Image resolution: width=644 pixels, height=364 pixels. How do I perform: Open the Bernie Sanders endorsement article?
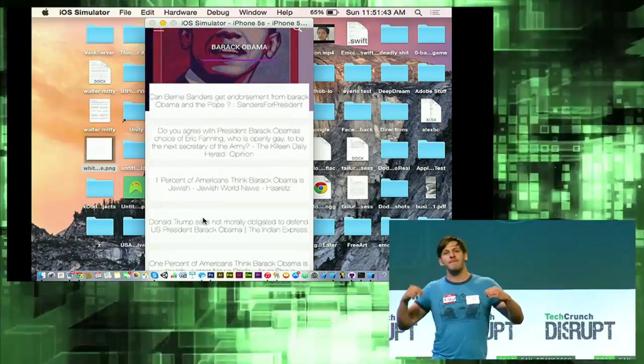tap(229, 101)
